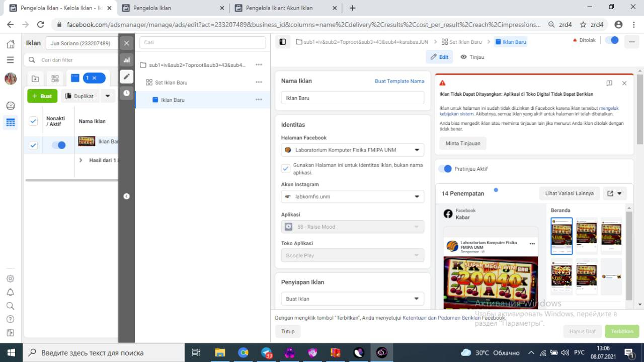
Task: Go to sub1 campaign breadcrumb
Action: [362, 42]
